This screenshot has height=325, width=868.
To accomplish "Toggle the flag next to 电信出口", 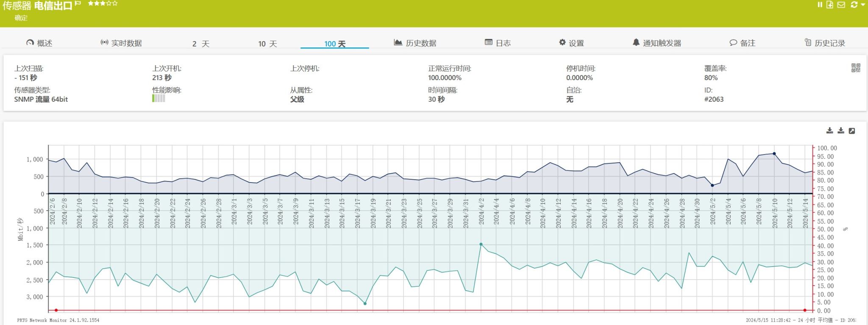I will pos(78,4).
